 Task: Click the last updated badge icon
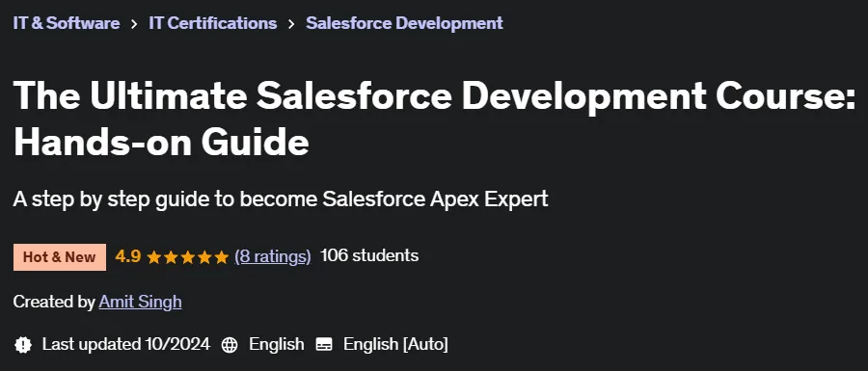[x=23, y=344]
